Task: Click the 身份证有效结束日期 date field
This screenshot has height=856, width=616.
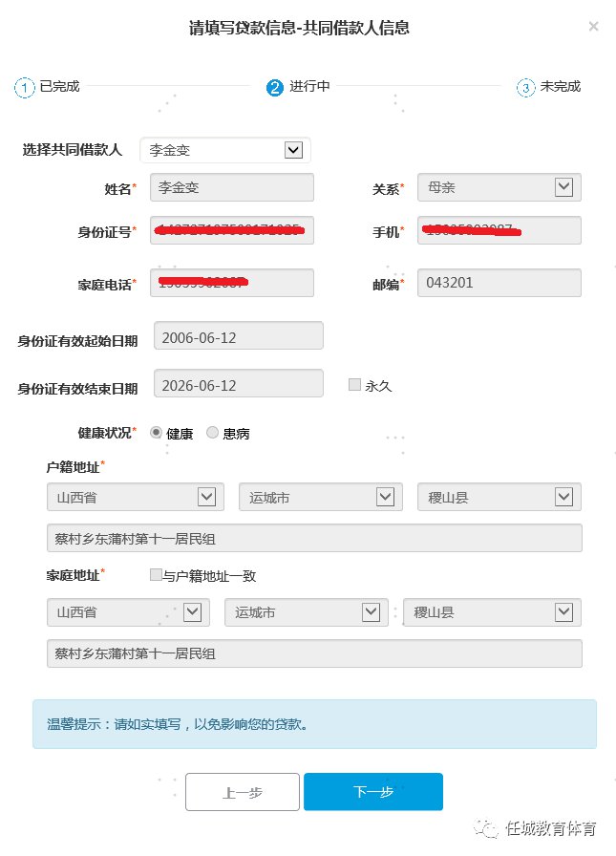Action: pos(238,385)
